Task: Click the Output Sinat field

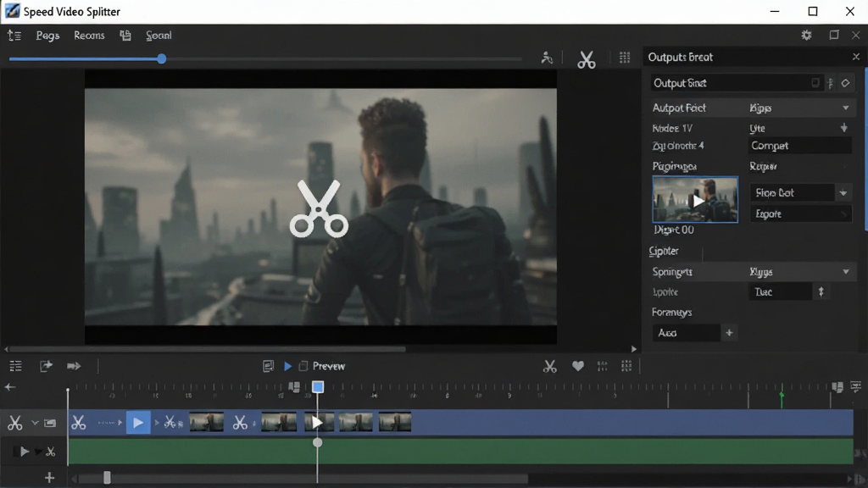Action: (x=737, y=83)
